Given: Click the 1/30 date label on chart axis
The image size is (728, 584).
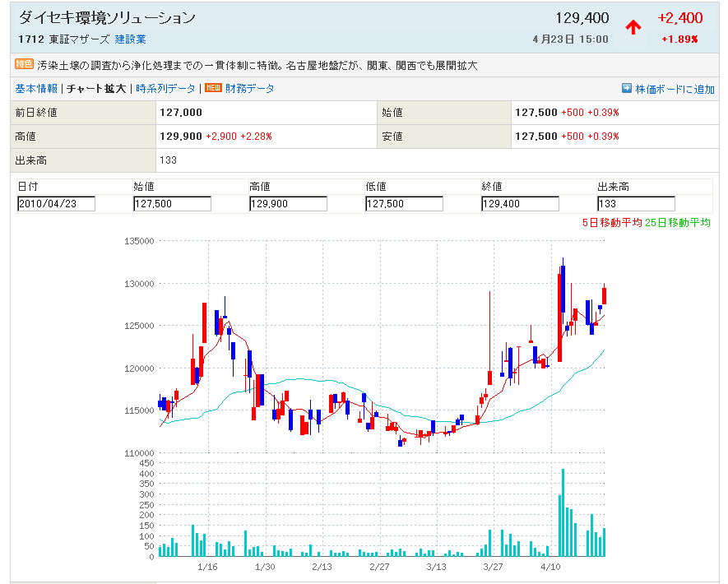Looking at the screenshot, I should pos(265,567).
